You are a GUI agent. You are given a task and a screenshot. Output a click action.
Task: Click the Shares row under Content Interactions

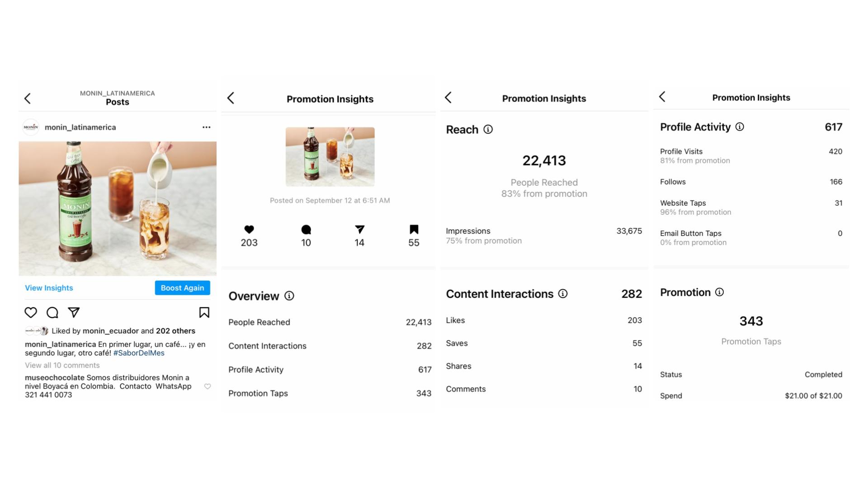[x=544, y=366]
